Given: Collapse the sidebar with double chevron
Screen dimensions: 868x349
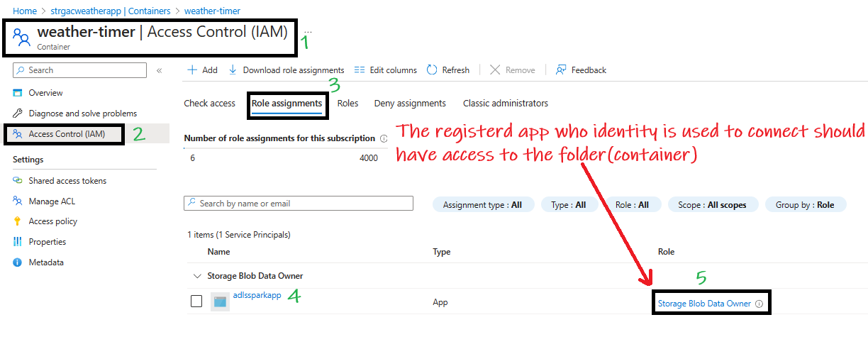Looking at the screenshot, I should pos(160,70).
